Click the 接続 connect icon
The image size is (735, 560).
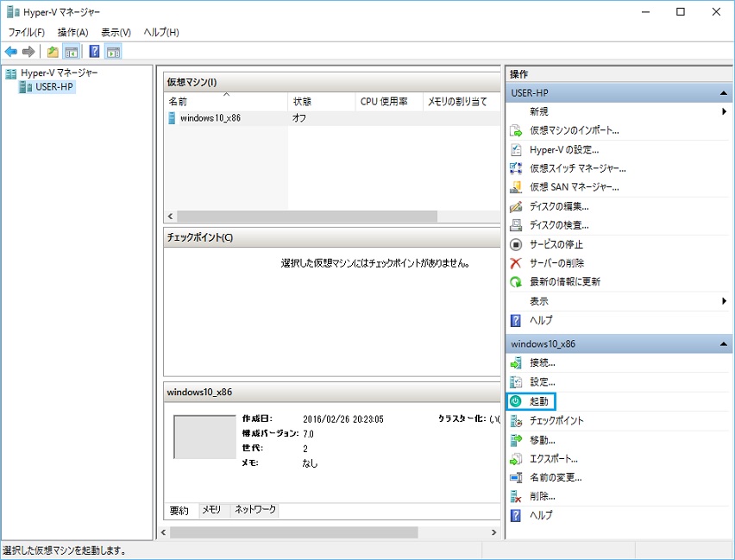[516, 362]
